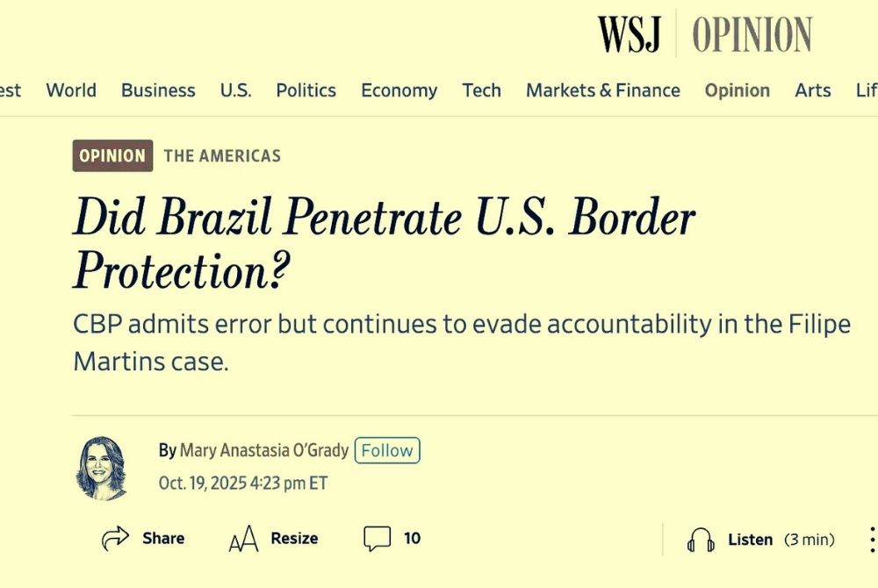
Task: Click the author name Mary Anastasia O'Grady
Action: click(x=264, y=450)
